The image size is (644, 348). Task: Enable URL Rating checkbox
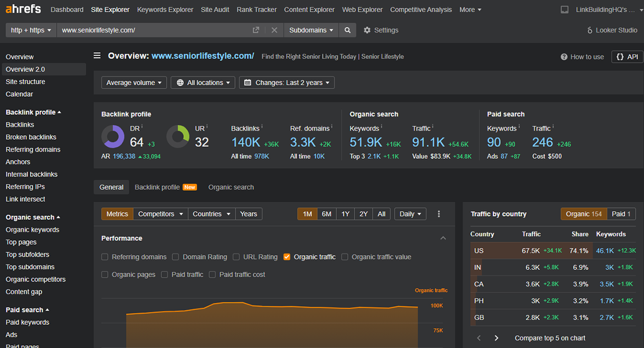[236, 257]
